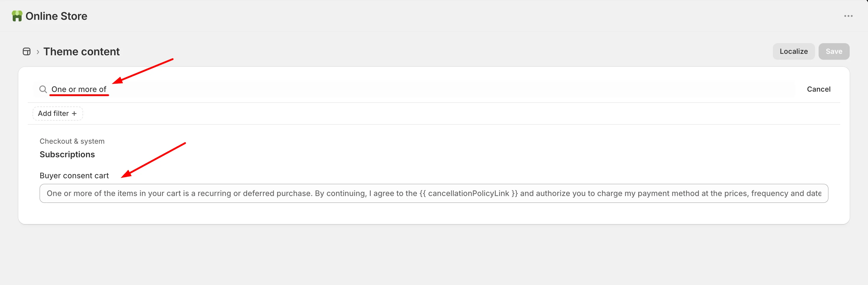This screenshot has width=868, height=285.
Task: Cancel the current search
Action: [x=819, y=89]
